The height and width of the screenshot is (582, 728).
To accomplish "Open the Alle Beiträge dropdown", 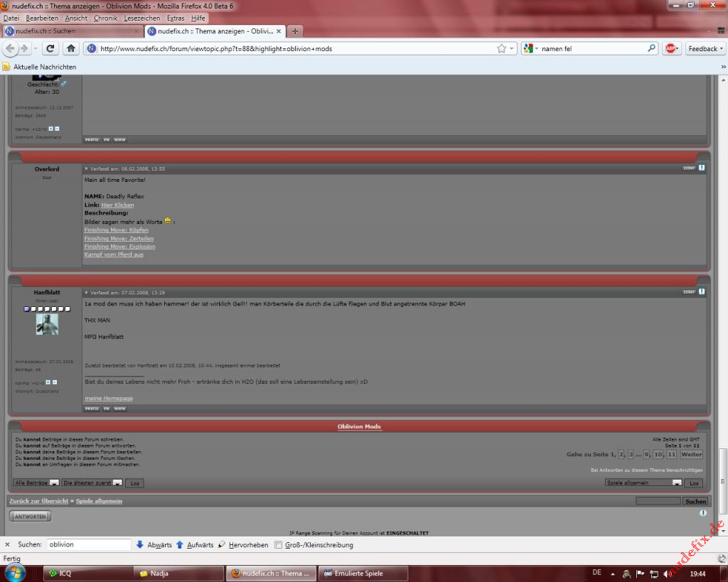I will (x=36, y=483).
